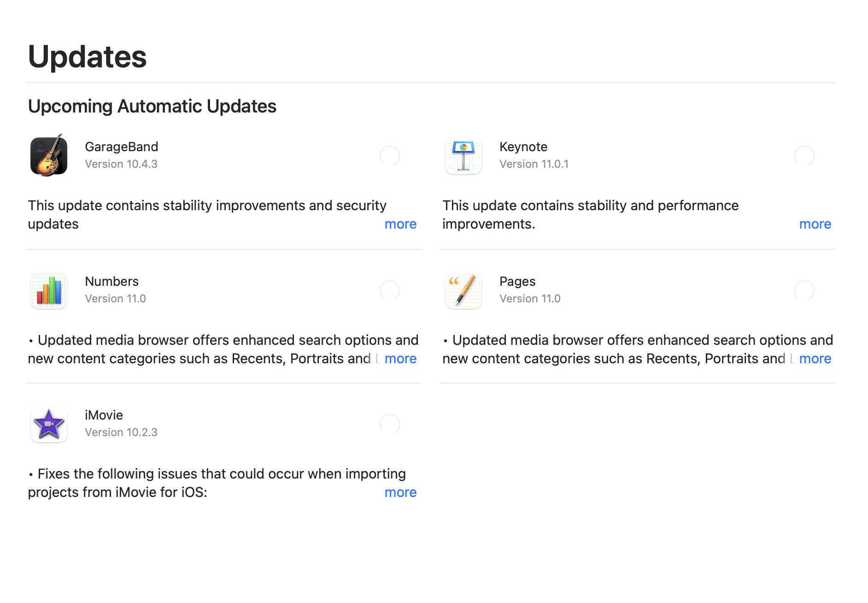Click the GarageBand update progress spinner
Screen dimensions: 868x603
click(390, 156)
